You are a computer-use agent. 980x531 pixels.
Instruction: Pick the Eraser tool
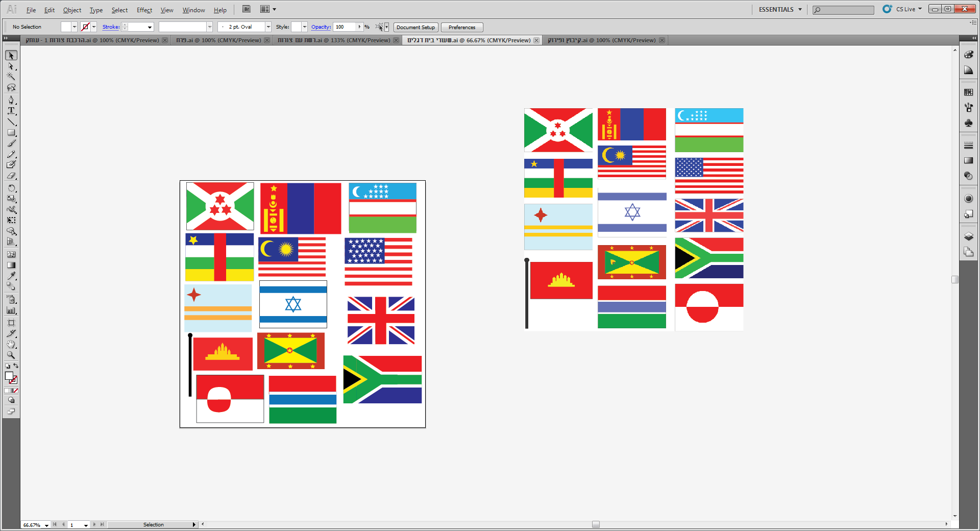[11, 176]
